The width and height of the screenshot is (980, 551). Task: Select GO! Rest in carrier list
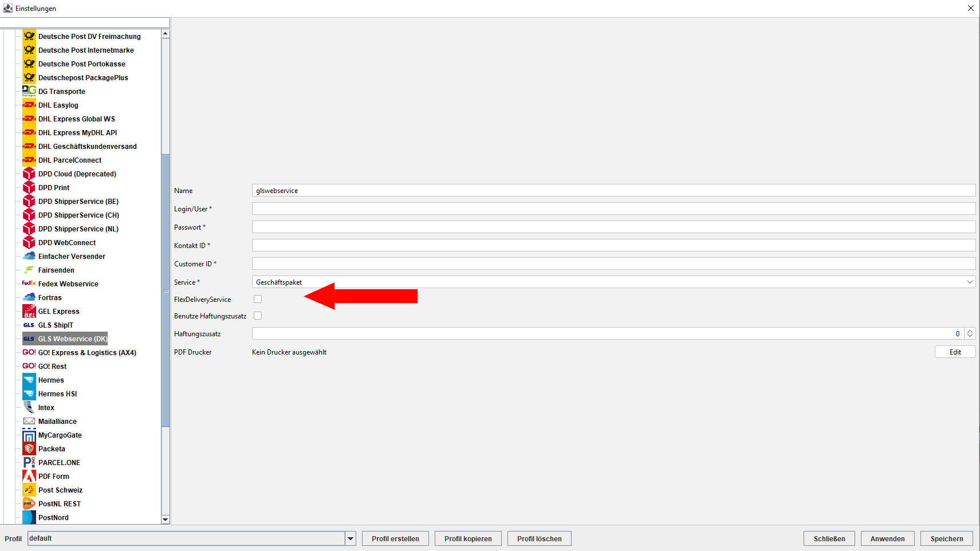tap(52, 366)
